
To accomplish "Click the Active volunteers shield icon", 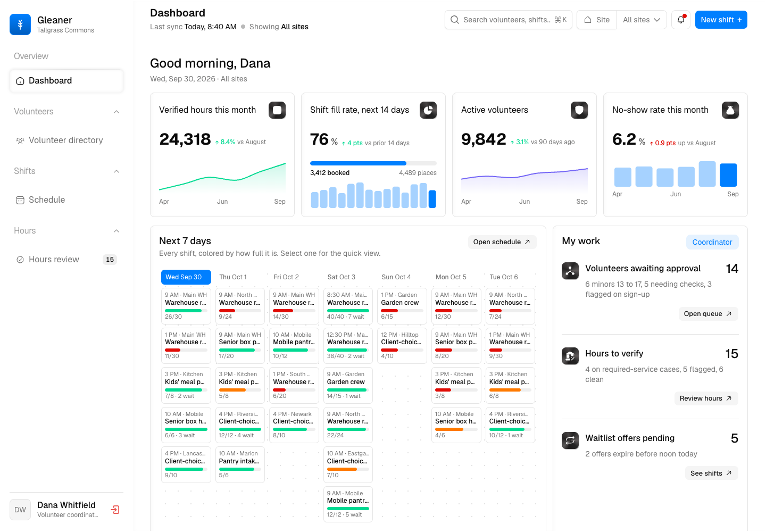I will coord(579,110).
